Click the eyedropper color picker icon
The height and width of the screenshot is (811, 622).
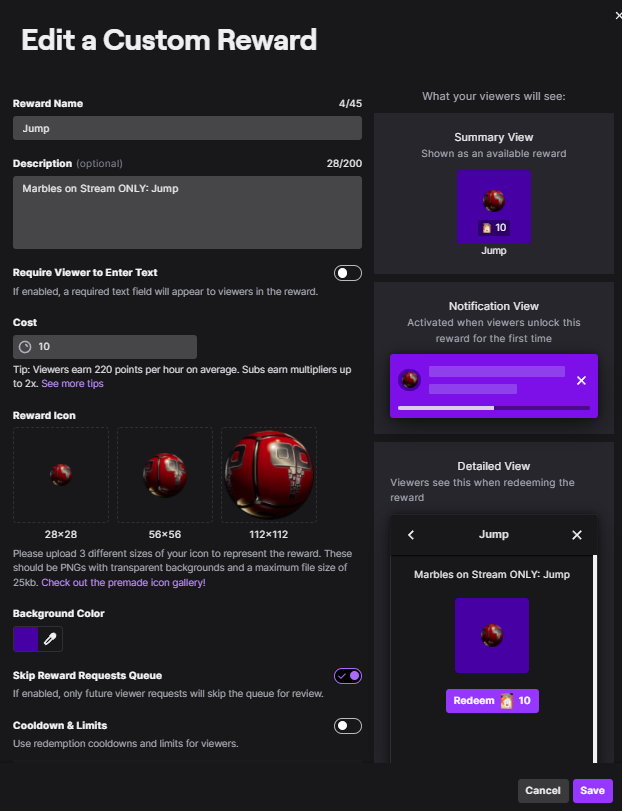tap(50, 639)
